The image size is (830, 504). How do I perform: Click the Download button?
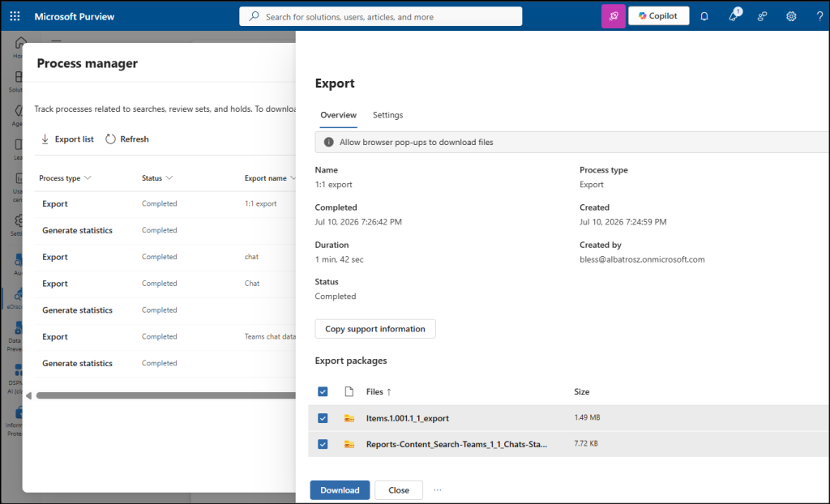340,490
